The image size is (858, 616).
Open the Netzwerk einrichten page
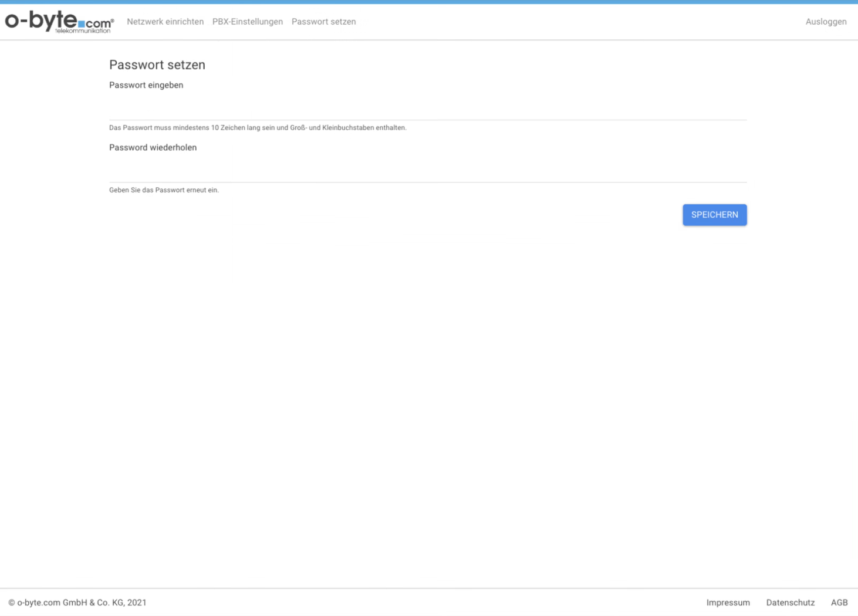coord(165,22)
